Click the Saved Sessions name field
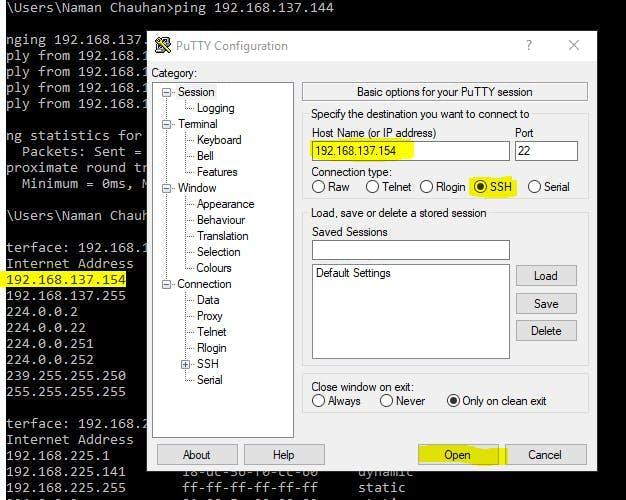Screen dimensions: 626x500 (410, 250)
